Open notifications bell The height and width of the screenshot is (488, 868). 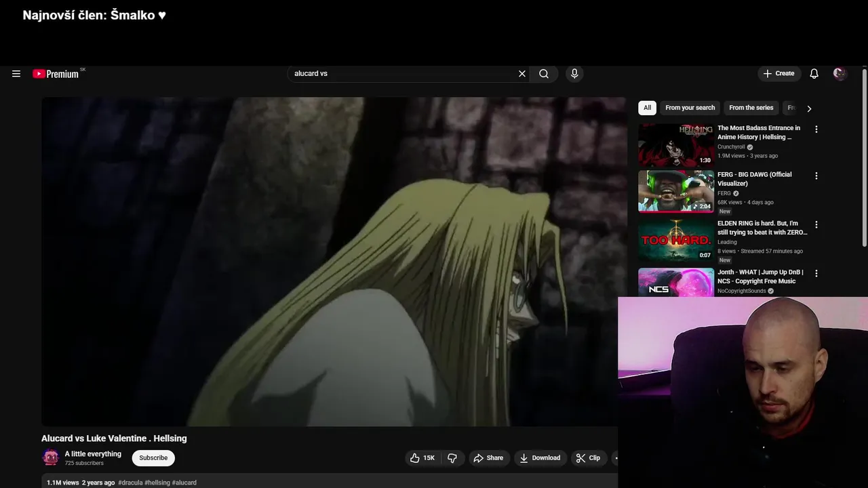coord(814,74)
